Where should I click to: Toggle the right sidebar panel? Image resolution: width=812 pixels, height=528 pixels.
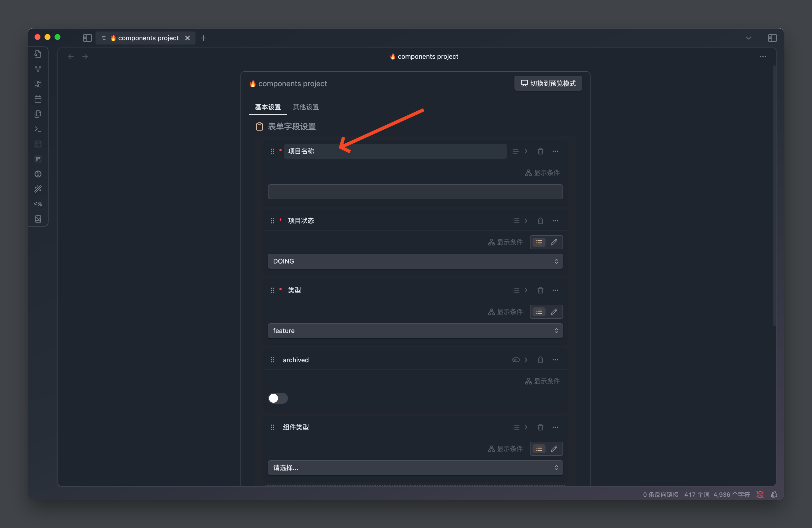pyautogui.click(x=772, y=38)
